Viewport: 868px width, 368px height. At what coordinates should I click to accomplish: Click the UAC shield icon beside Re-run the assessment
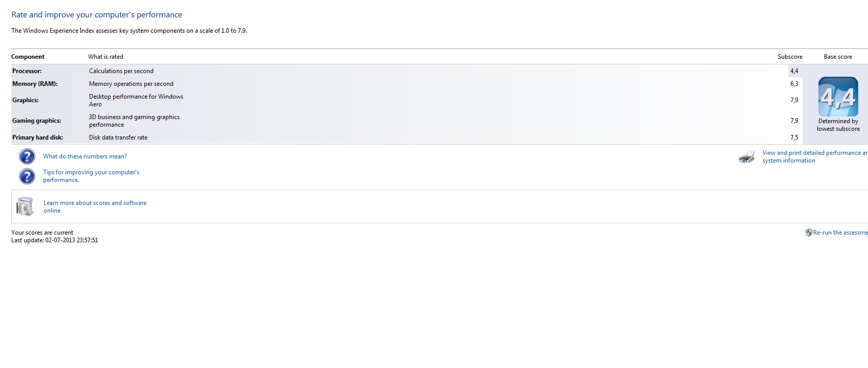pyautogui.click(x=809, y=233)
